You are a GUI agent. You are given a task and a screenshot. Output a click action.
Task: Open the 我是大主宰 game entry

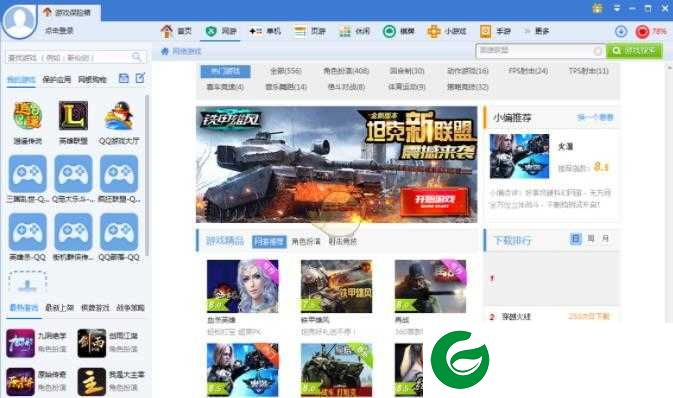(x=111, y=382)
